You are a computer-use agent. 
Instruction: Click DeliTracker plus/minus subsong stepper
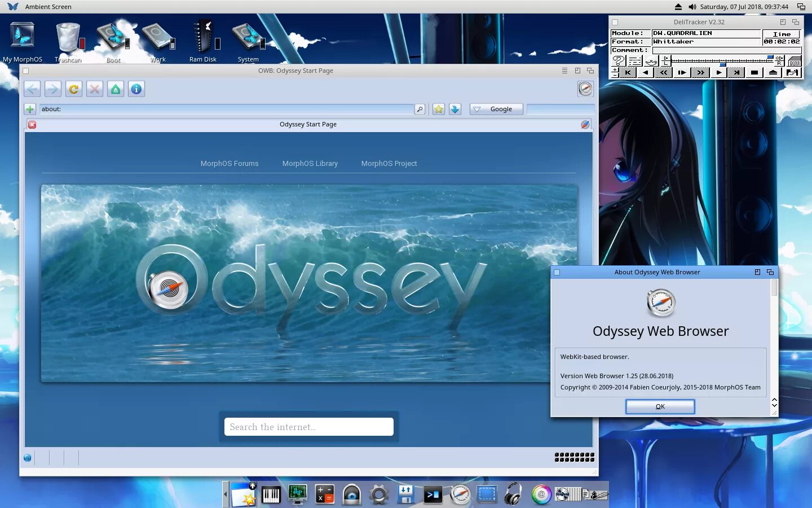615,72
